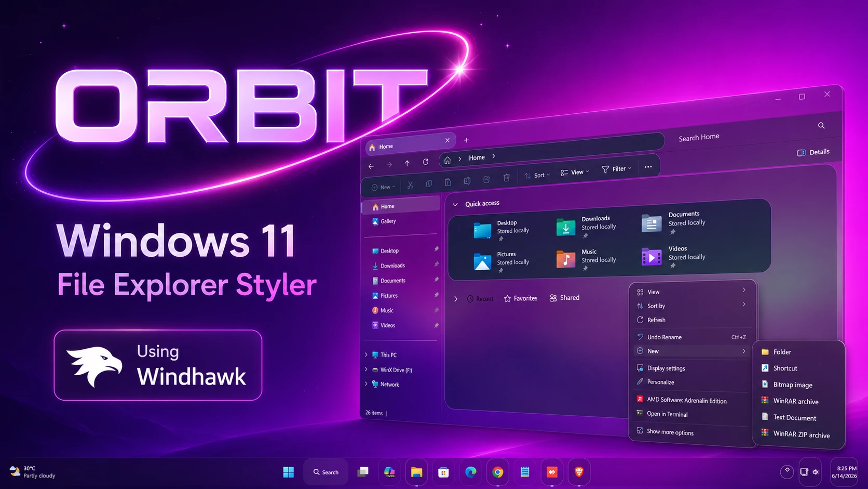Expand the Network tree node
868x489 pixels.
(367, 384)
